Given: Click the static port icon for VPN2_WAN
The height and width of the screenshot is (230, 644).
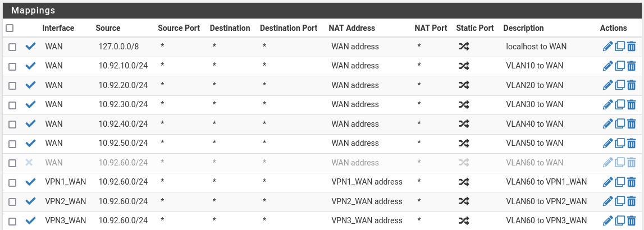Looking at the screenshot, I should pos(463,201).
